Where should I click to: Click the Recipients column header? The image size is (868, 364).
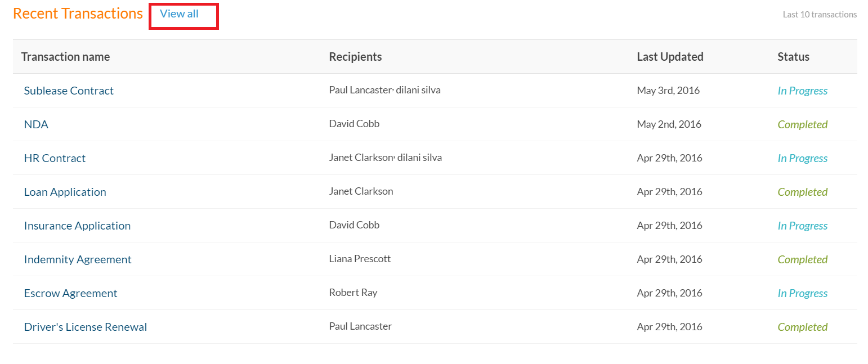(355, 57)
